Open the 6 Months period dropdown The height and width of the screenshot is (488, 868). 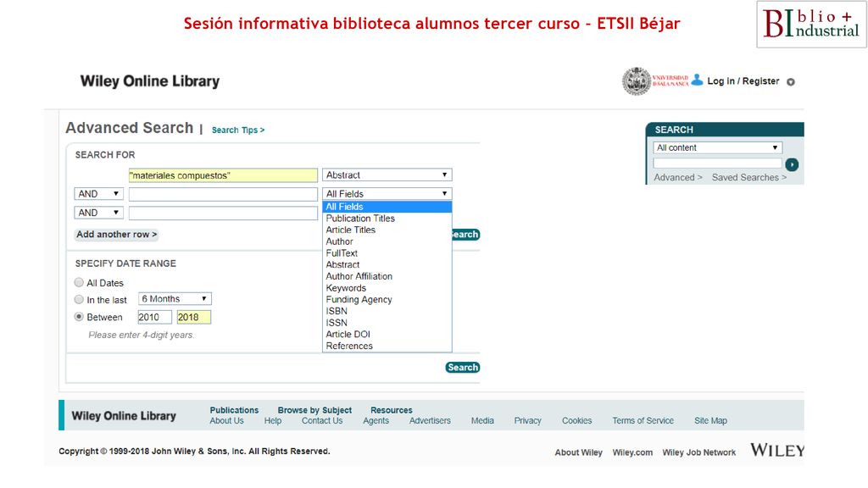pos(175,299)
